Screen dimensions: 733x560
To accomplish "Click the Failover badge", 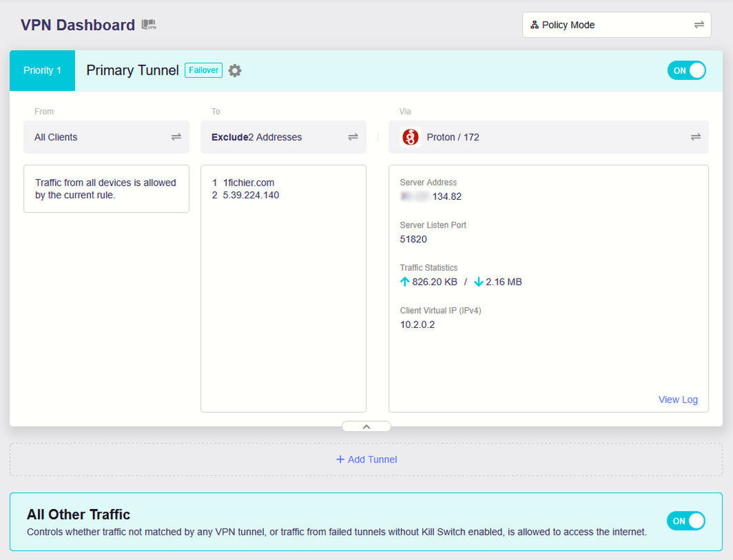I will tap(203, 70).
